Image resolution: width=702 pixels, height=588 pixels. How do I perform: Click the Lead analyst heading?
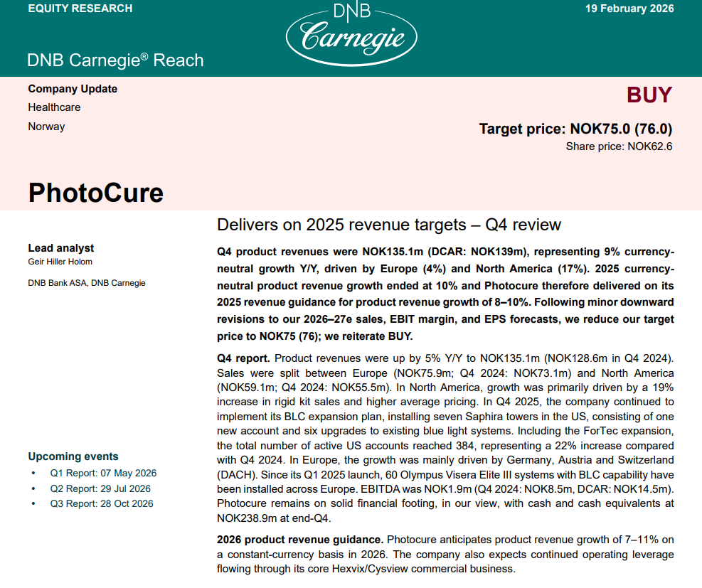[x=61, y=248]
